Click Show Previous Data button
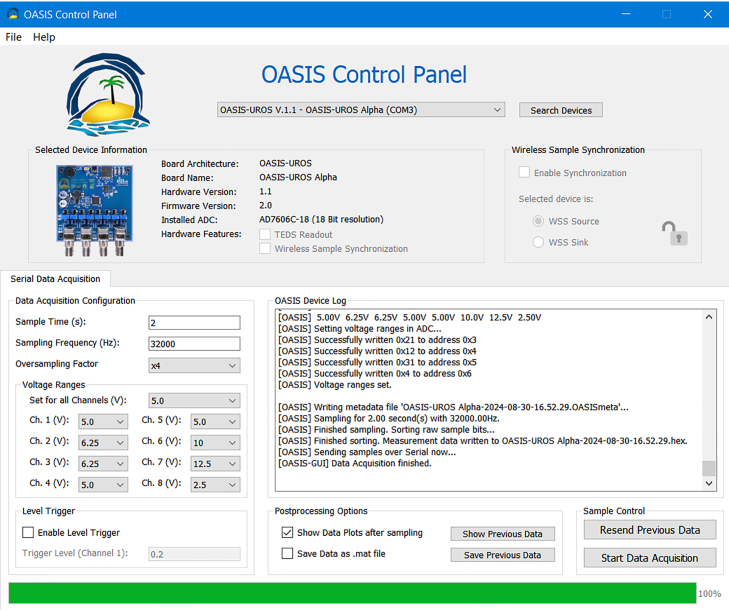Viewport: 729px width, 611px height. pos(502,534)
